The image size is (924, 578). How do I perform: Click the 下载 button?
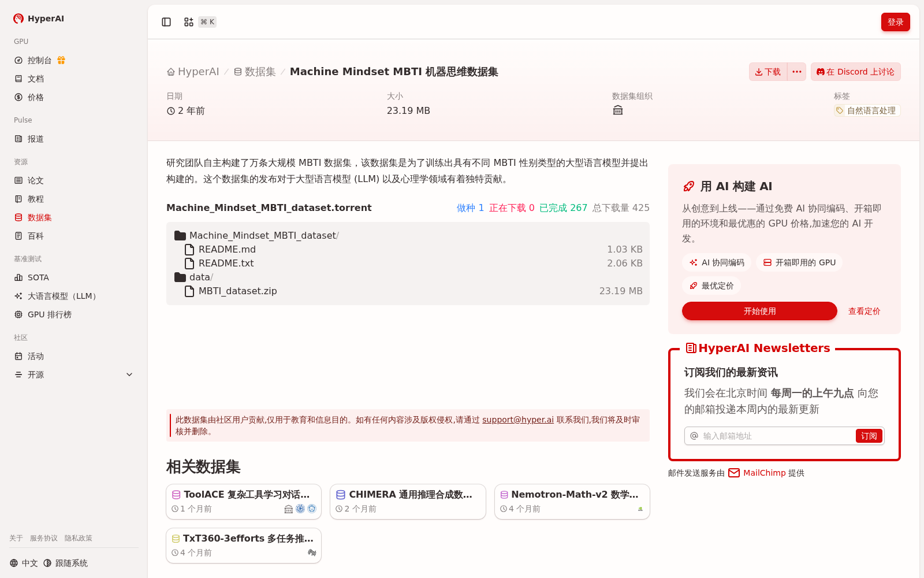tap(768, 72)
